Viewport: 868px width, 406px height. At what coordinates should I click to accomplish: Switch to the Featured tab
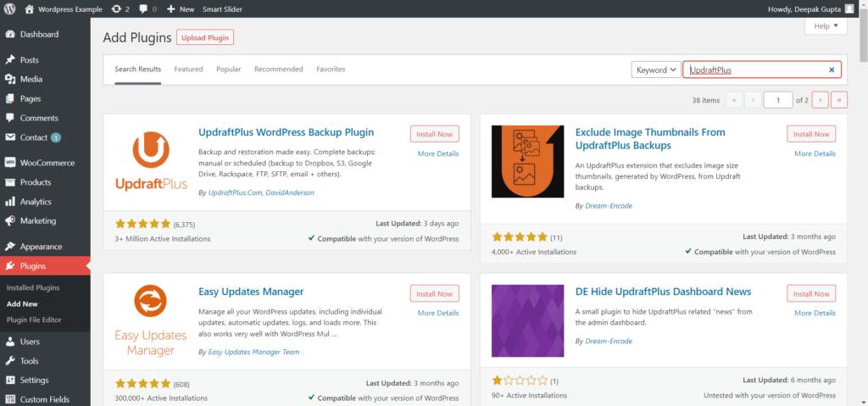pyautogui.click(x=189, y=70)
